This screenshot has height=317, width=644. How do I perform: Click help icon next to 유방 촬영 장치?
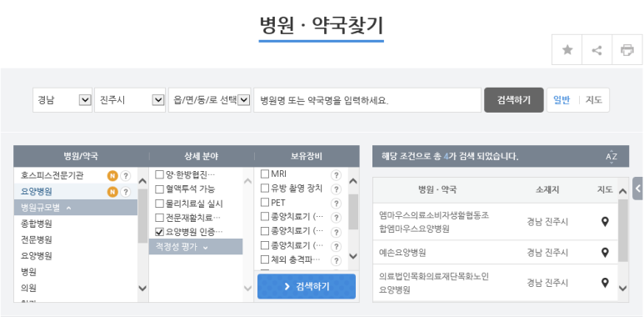336,189
